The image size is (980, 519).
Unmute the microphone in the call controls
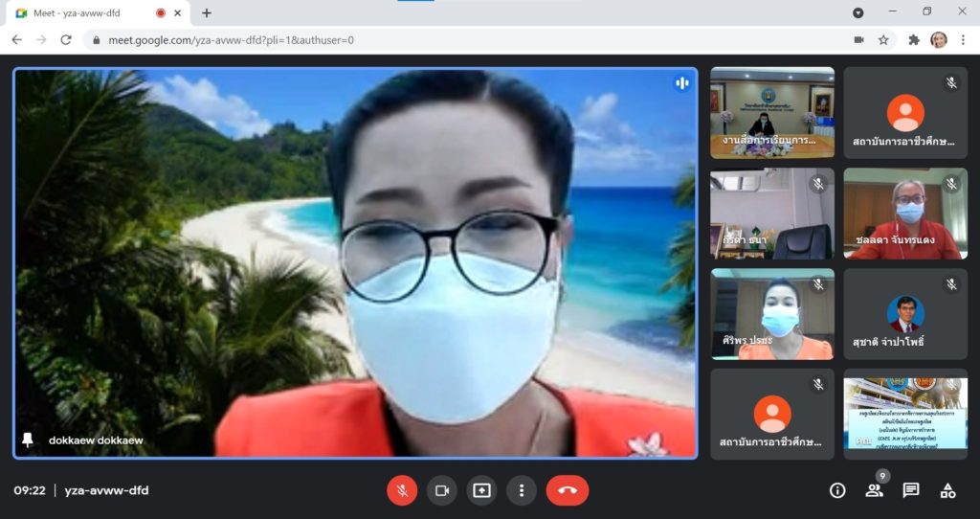[402, 490]
